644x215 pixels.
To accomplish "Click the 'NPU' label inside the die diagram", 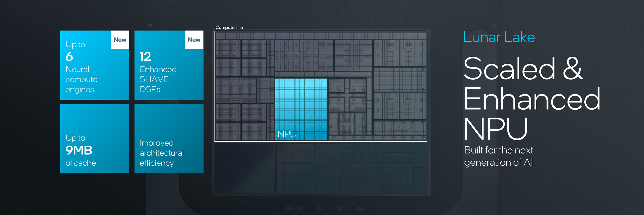I will [287, 134].
